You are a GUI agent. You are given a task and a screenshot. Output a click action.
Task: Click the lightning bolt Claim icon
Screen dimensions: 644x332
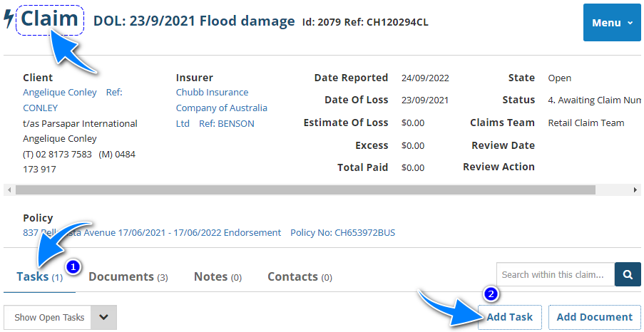tap(9, 19)
